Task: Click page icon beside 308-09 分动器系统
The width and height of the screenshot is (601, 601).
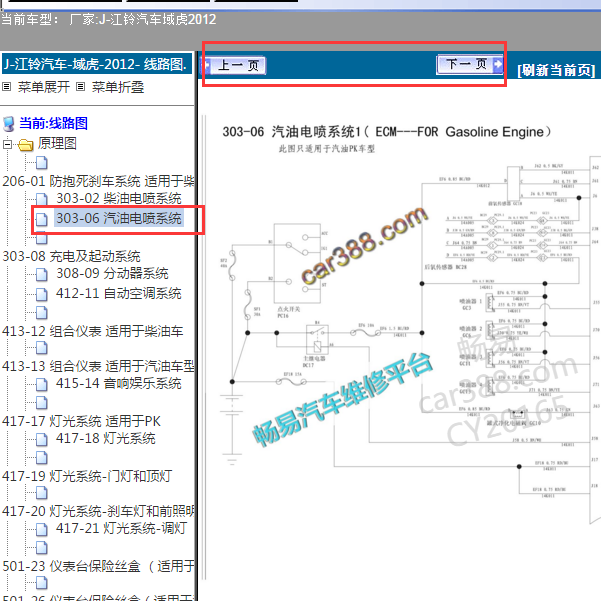Action: [41, 274]
